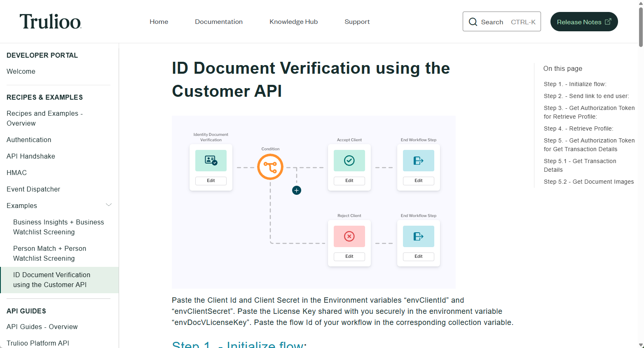Click the Reject Client X icon
The image size is (644, 348).
coord(349,236)
